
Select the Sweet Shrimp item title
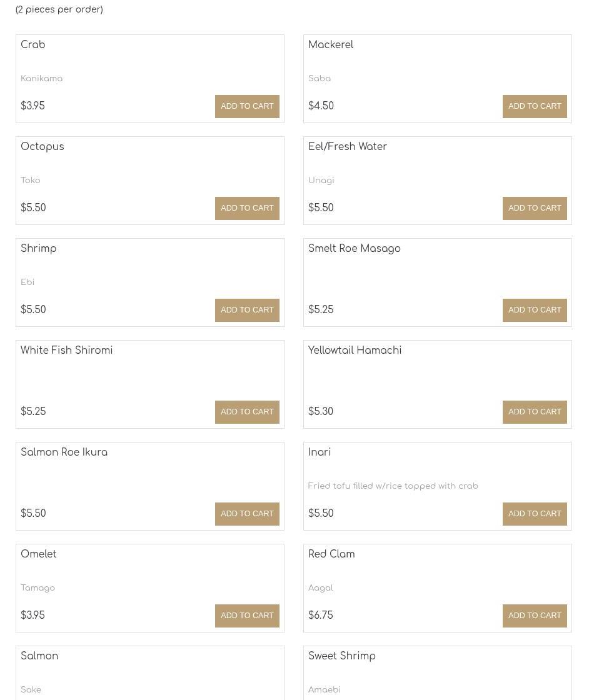point(341,656)
